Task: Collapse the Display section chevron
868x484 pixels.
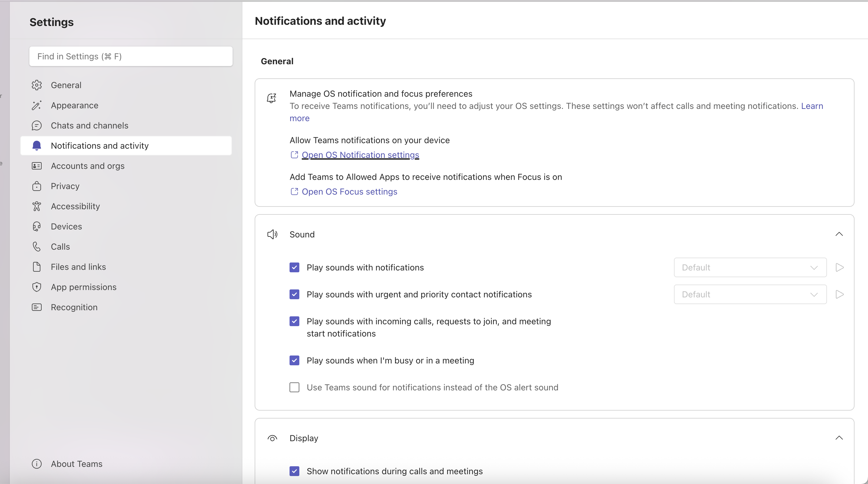Action: point(839,438)
